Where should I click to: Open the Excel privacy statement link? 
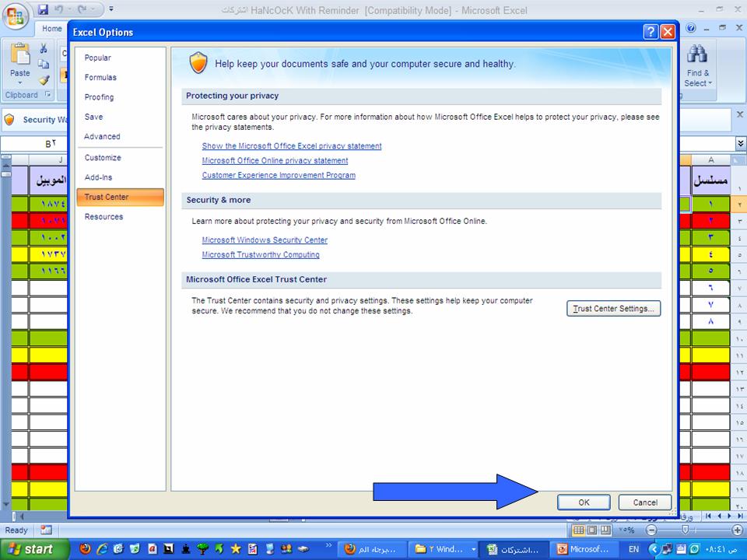(292, 145)
